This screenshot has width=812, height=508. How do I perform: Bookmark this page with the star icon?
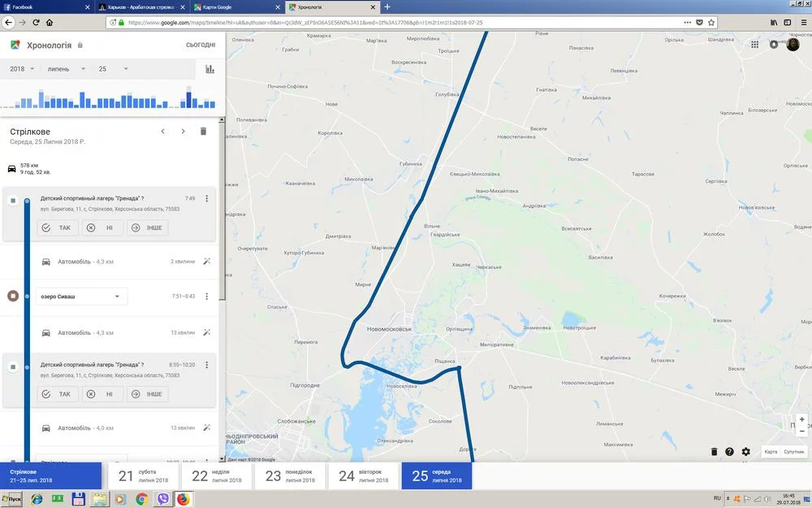point(711,22)
